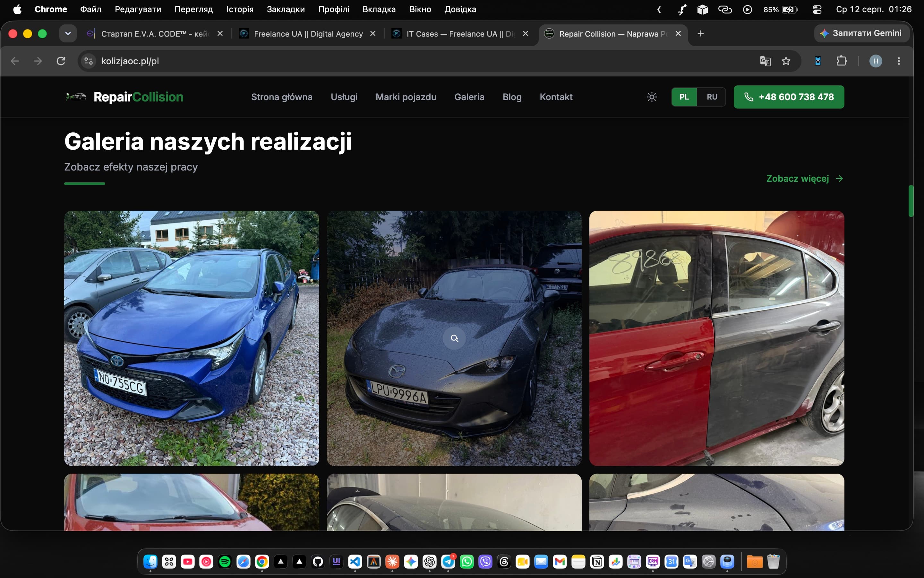Open the Закладки menu
The image size is (924, 578).
click(286, 9)
